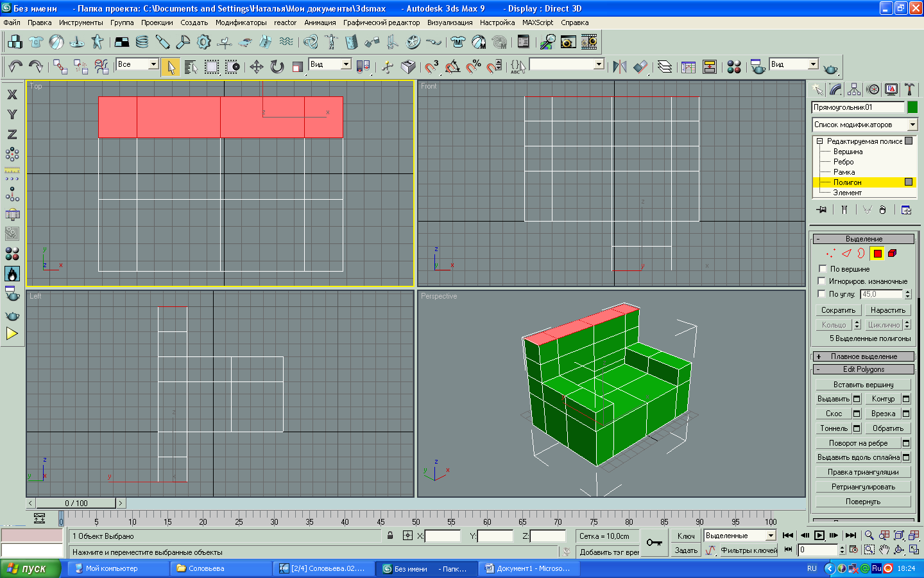Click the 'Сократить' button

click(x=838, y=310)
